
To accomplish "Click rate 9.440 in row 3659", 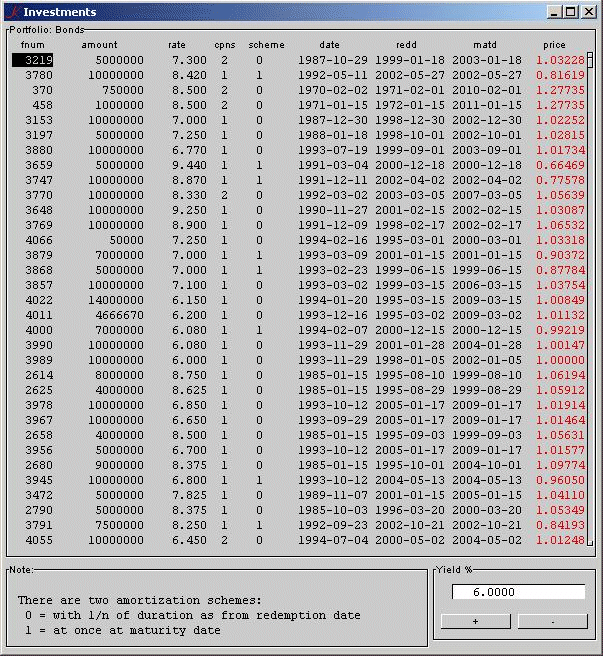I will point(190,165).
